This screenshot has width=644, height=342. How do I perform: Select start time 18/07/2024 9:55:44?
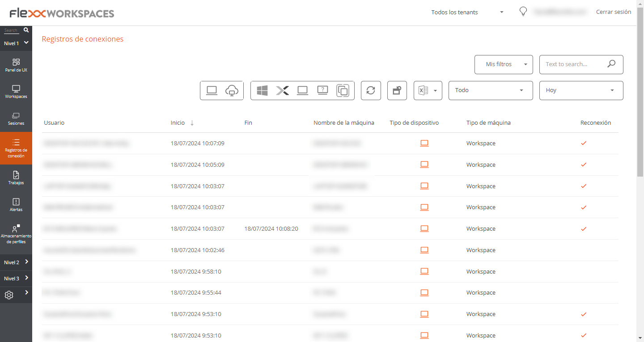[196, 292]
